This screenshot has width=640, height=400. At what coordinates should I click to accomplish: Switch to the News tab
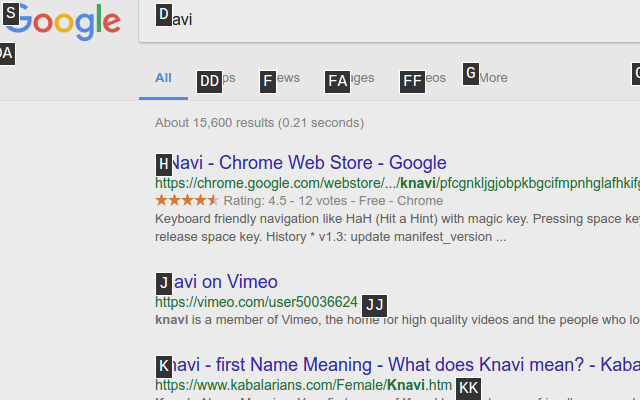pyautogui.click(x=280, y=78)
